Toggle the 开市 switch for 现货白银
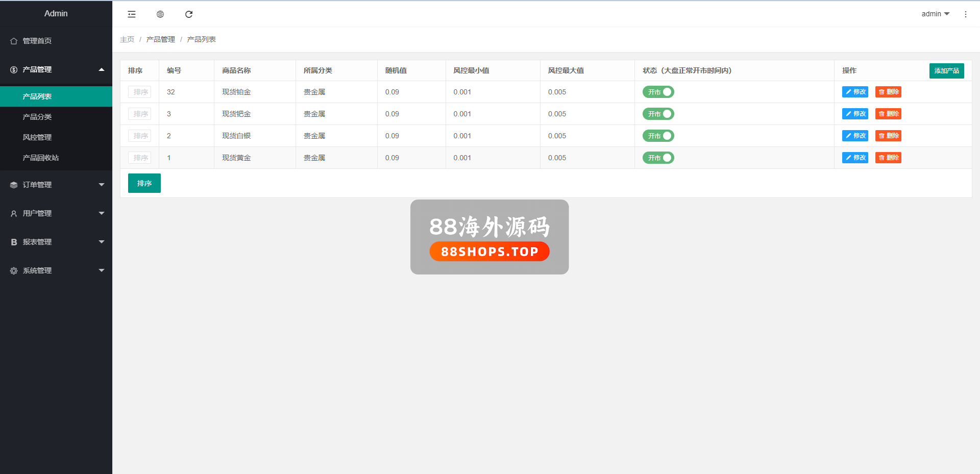Screen dimensions: 980x474 (x=658, y=136)
